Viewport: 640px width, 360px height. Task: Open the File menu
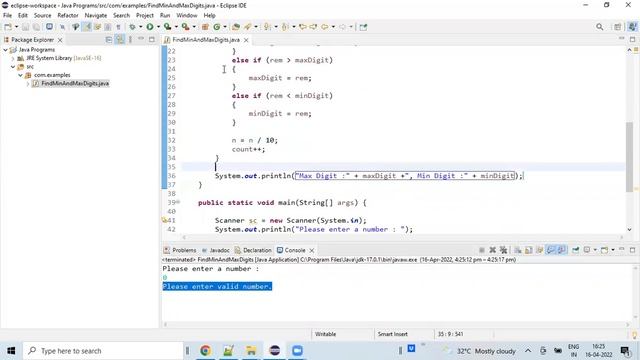click(7, 16)
